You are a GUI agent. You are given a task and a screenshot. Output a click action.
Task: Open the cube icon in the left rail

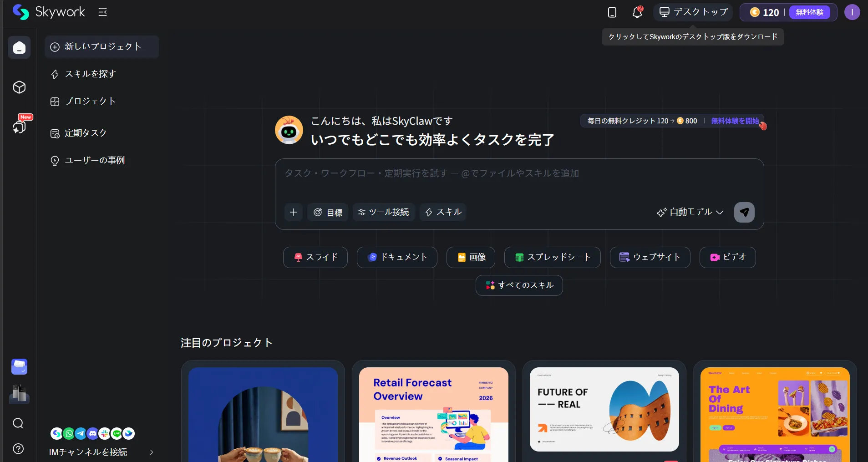coord(19,87)
